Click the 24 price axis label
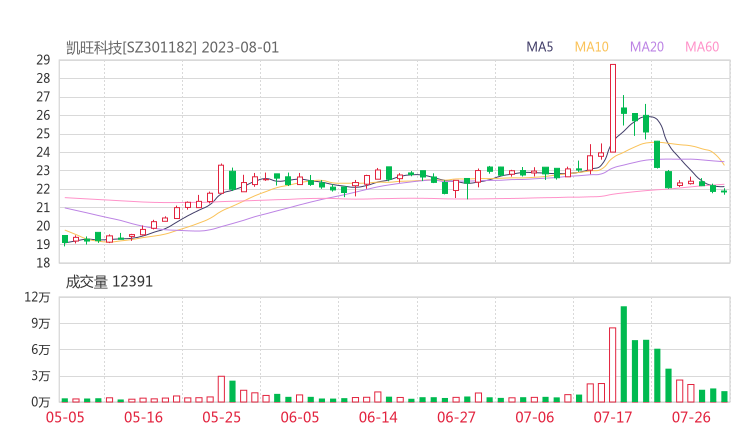 point(43,152)
